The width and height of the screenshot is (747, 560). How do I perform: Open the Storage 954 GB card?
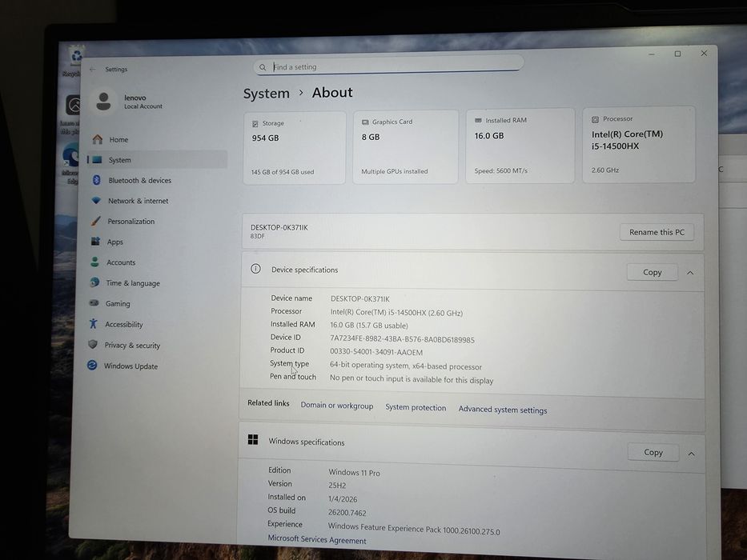click(295, 148)
